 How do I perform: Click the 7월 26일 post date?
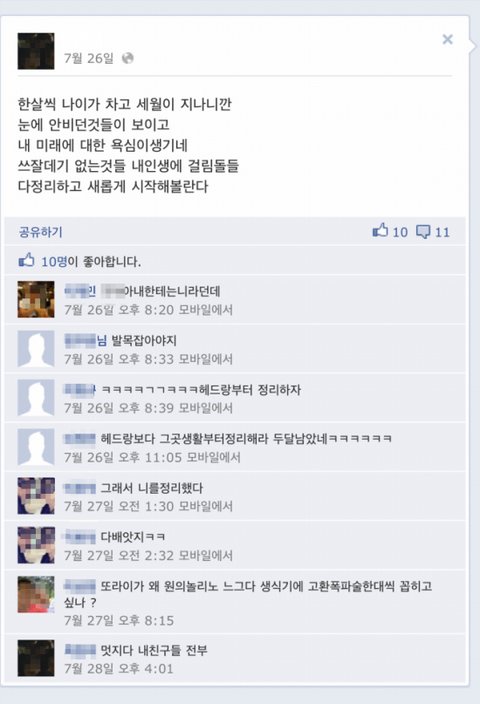(88, 58)
